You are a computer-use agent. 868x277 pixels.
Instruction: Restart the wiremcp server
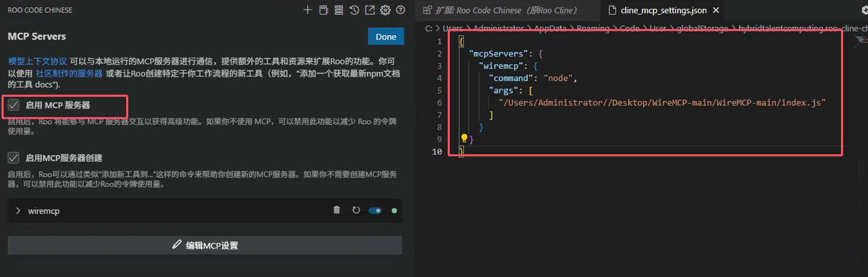pos(356,210)
